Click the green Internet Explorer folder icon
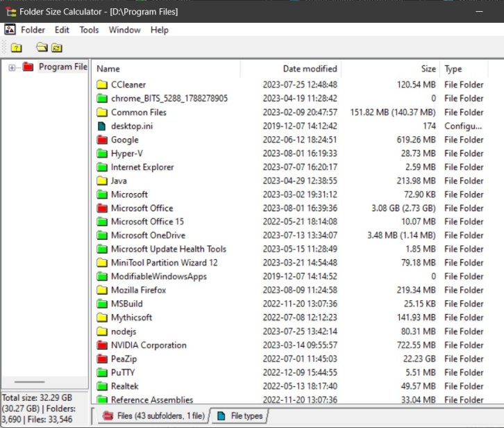The width and height of the screenshot is (504, 428). click(102, 167)
